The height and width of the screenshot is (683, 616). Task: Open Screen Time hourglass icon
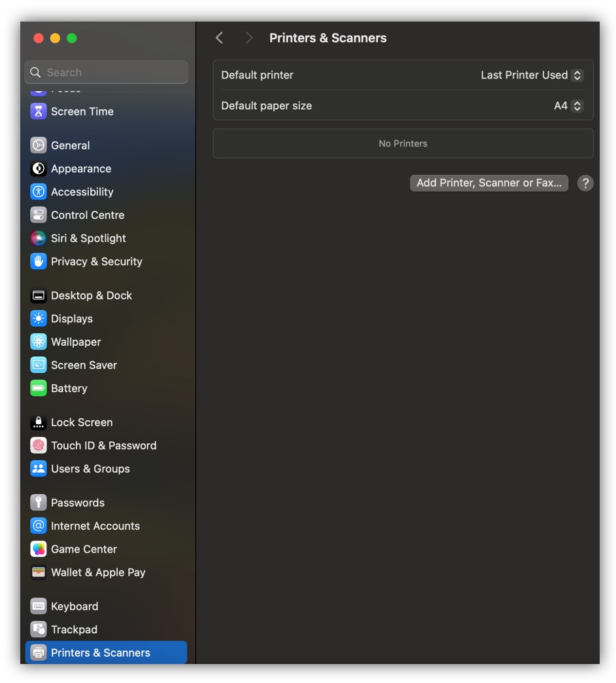click(39, 112)
